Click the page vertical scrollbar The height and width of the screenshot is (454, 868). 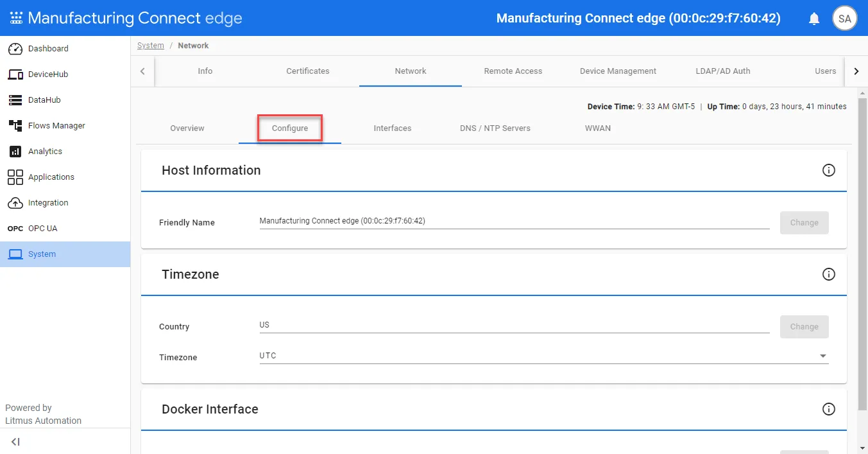point(862,255)
